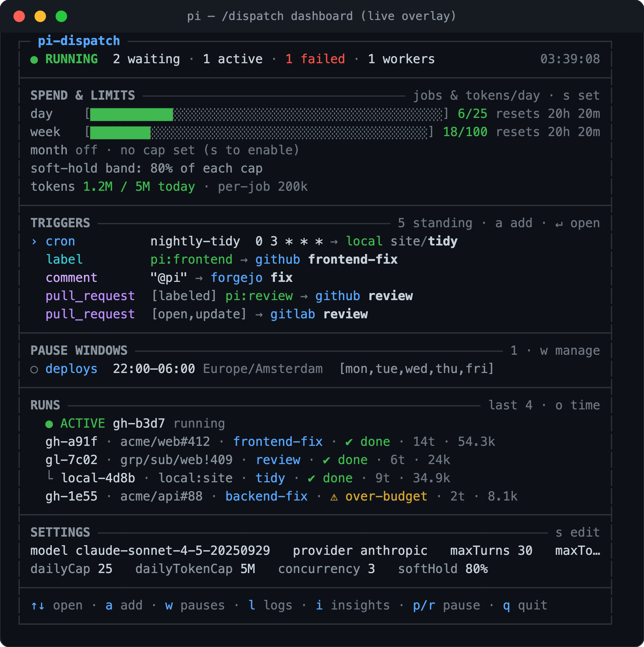Click the checkmark on gl-7c02 run

tap(326, 461)
